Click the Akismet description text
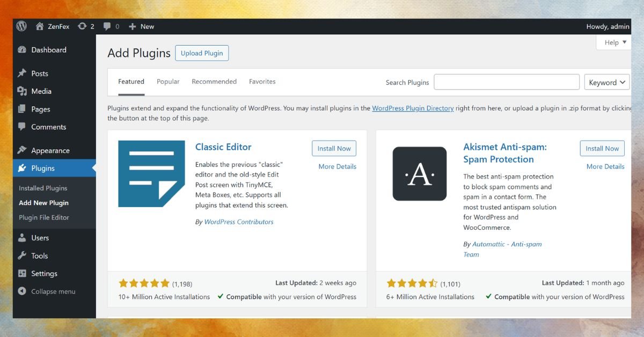 click(510, 202)
